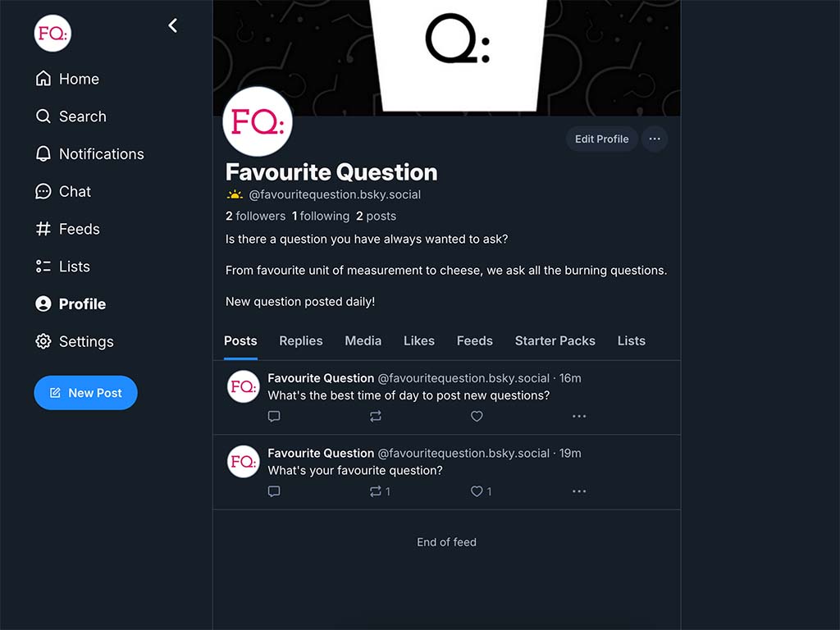840x630 pixels.
Task: Switch to the Starter Packs tab
Action: 555,340
